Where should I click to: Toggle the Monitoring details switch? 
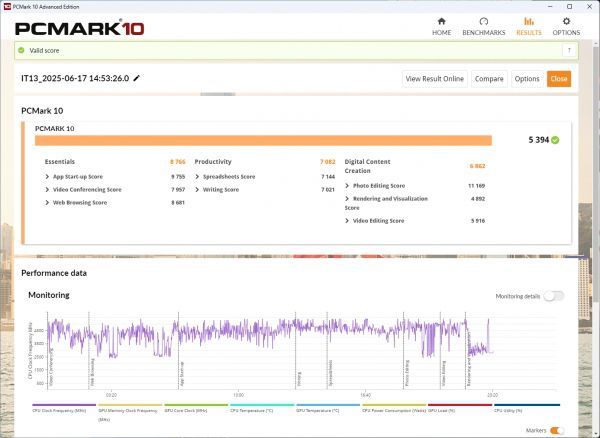(x=554, y=296)
